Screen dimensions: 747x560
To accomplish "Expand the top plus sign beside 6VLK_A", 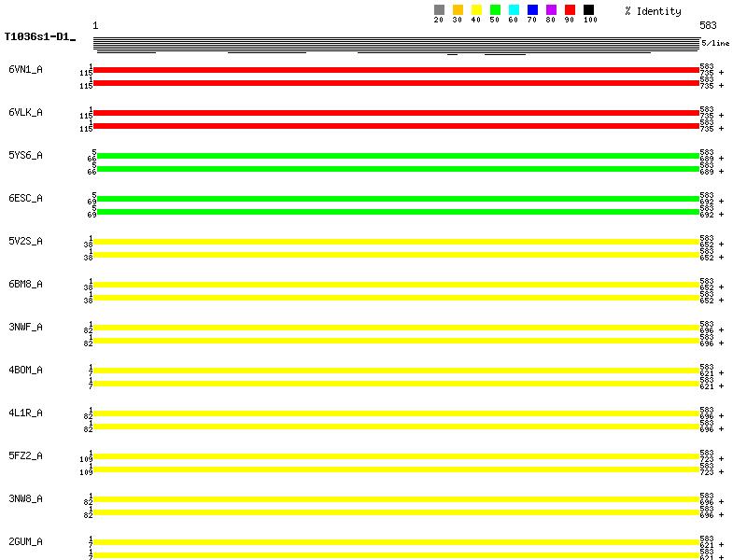I will [x=721, y=116].
